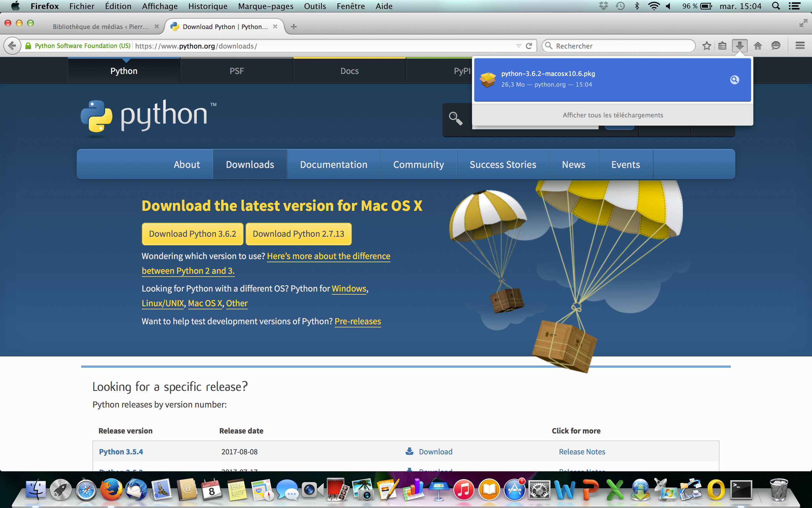Open the chat smiley icon in the toolbar
Screen dimensions: 812x508
pyautogui.click(x=776, y=46)
